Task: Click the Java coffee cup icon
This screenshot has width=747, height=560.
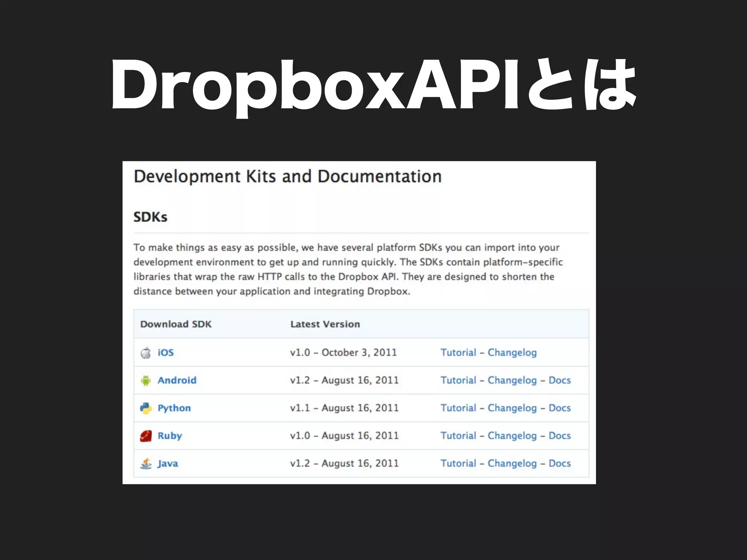Action: click(x=146, y=463)
